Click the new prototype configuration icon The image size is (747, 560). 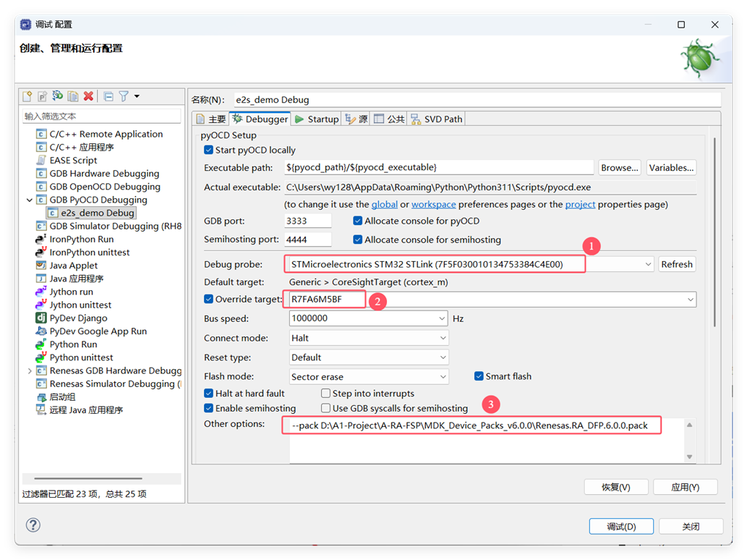coord(42,97)
